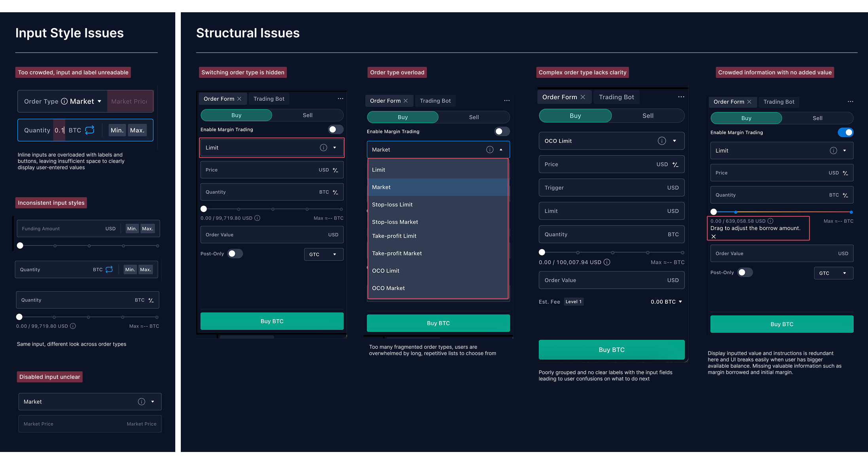Click the slider handle under Funding Amount
This screenshot has height=467, width=868.
(20, 246)
